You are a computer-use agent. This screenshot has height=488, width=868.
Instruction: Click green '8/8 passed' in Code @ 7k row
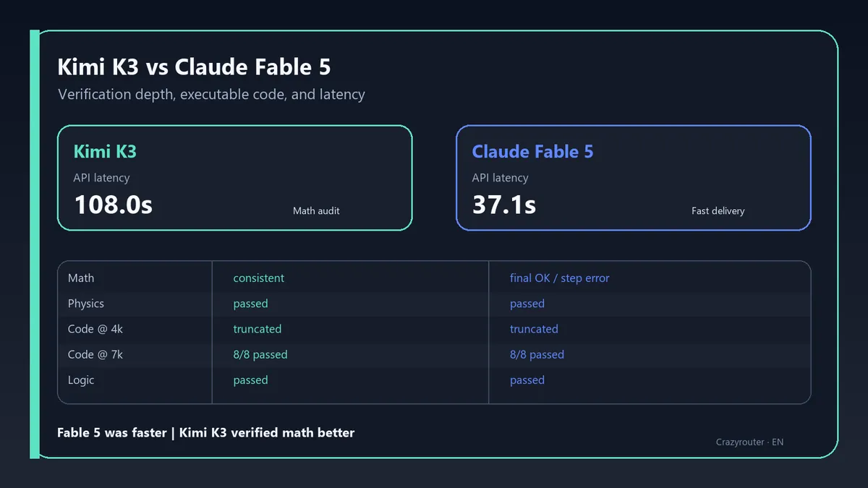tap(260, 354)
